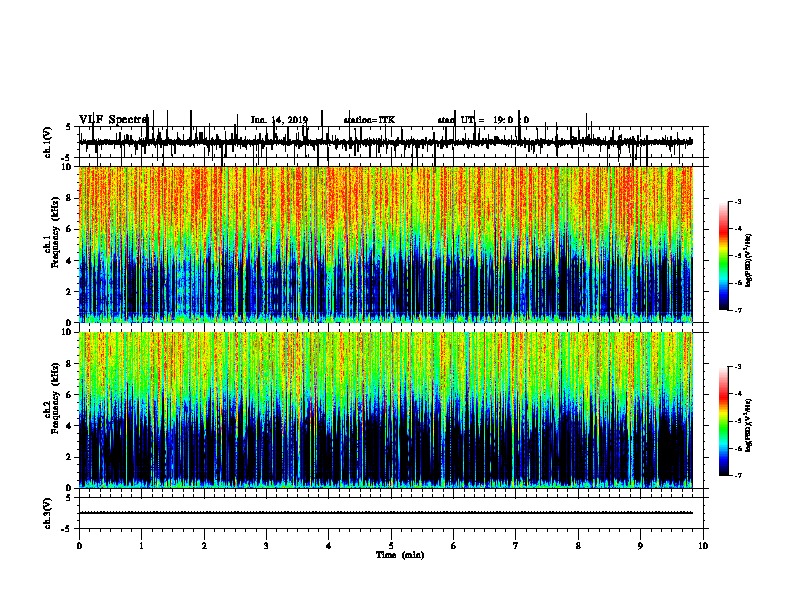
Task: Click time axis tick label "6"
Action: 454,546
